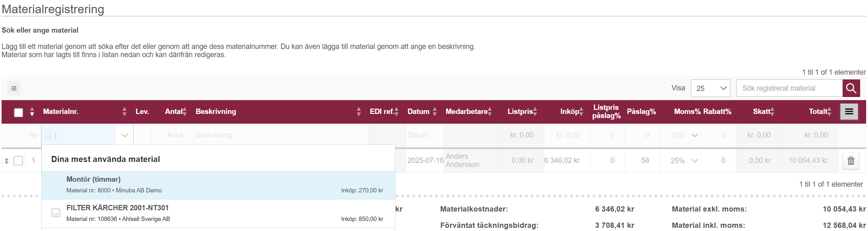Click the Beskrivning field in new row
Screen dimensions: 868x231
tap(281, 135)
